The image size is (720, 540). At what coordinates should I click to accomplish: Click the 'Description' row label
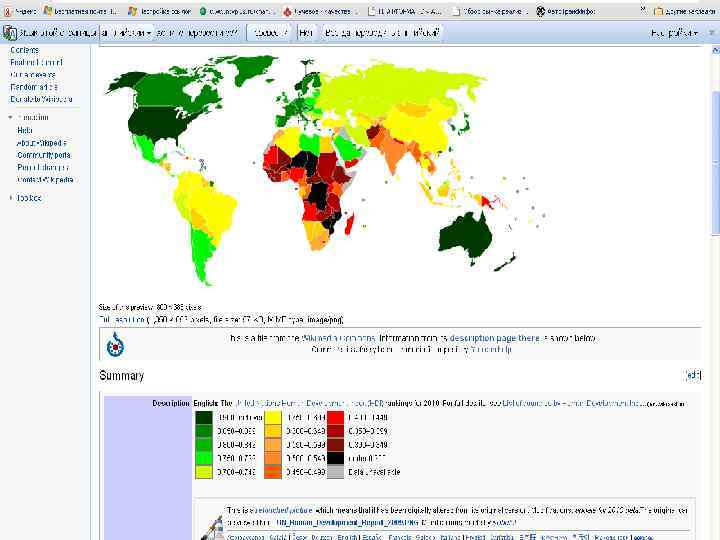[x=171, y=403]
